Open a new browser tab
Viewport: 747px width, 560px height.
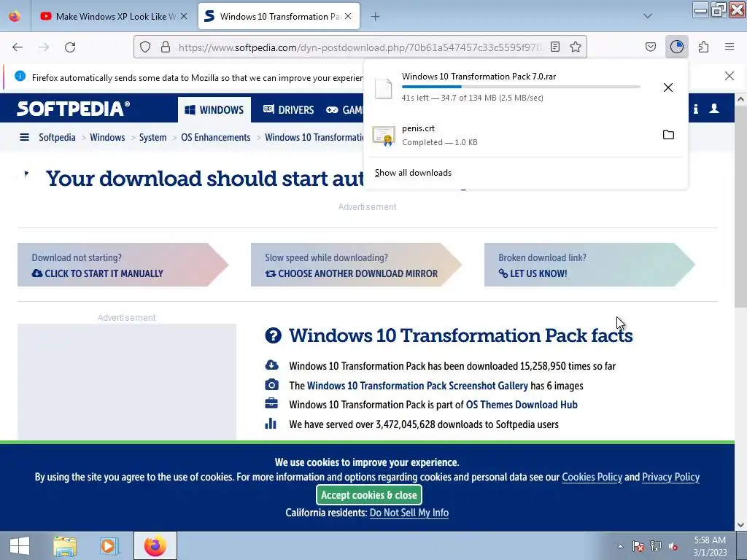click(x=376, y=17)
